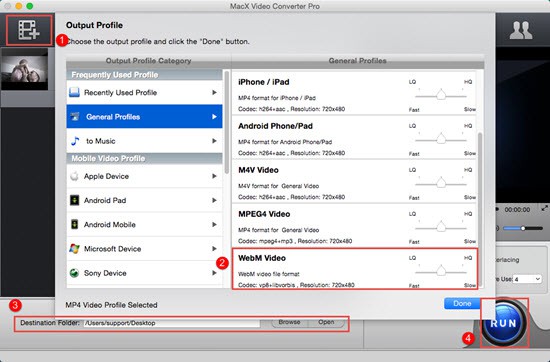550x362 pixels.
Task: Choose the WebM Video profile
Action: click(x=354, y=269)
